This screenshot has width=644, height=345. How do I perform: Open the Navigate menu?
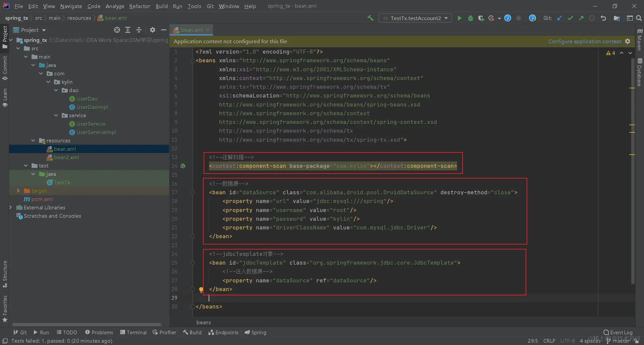(x=71, y=6)
